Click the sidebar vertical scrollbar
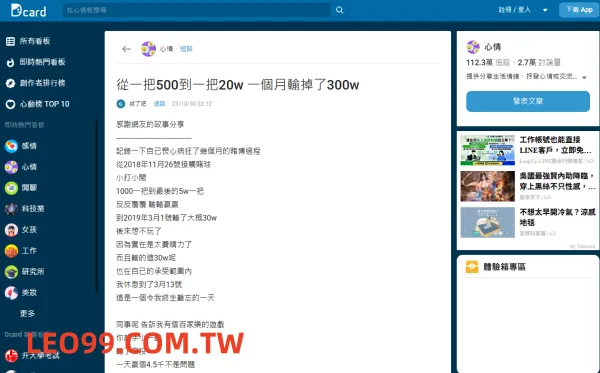This screenshot has width=600, height=373. tap(96, 207)
